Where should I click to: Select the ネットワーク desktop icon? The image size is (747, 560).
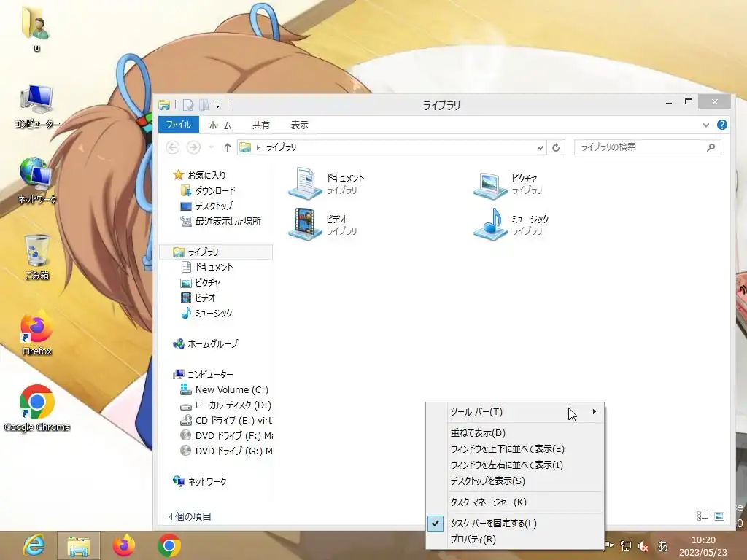click(x=36, y=181)
